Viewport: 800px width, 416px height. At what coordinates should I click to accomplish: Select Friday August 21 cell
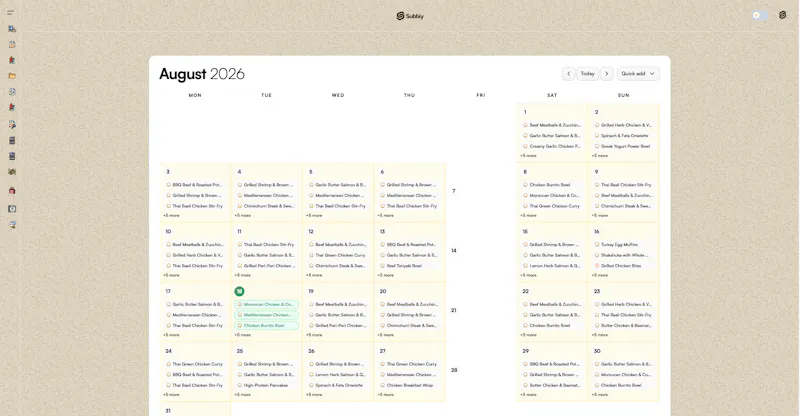[x=481, y=312]
